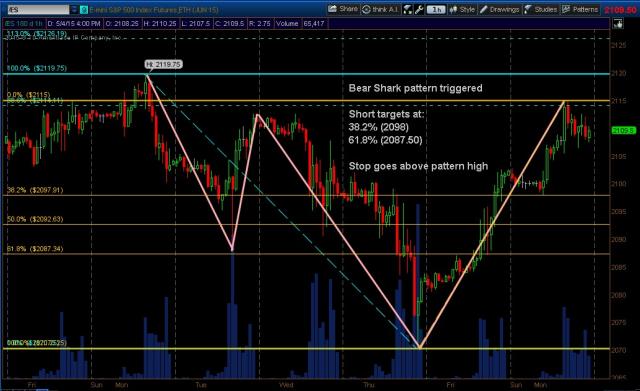The width and height of the screenshot is (640, 391).
Task: Click the 100.0% ($2119.75) Fibonacci label
Action: pyautogui.click(x=37, y=68)
